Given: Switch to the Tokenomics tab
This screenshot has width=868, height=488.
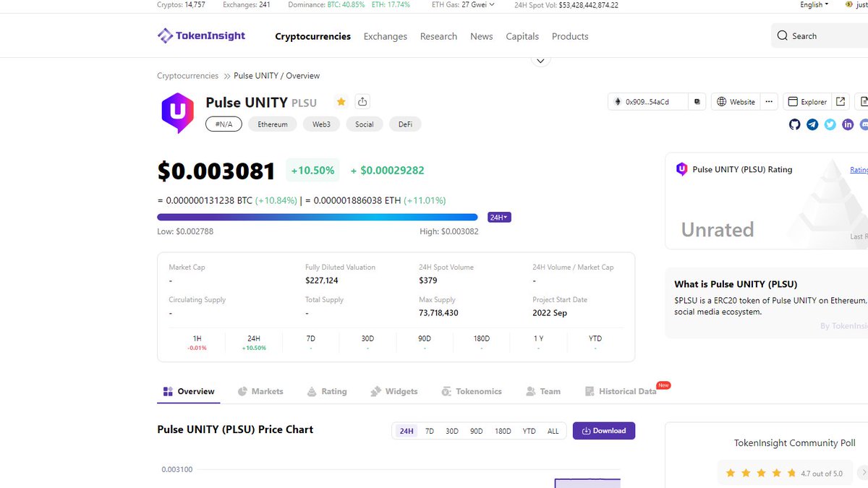Looking at the screenshot, I should (472, 391).
